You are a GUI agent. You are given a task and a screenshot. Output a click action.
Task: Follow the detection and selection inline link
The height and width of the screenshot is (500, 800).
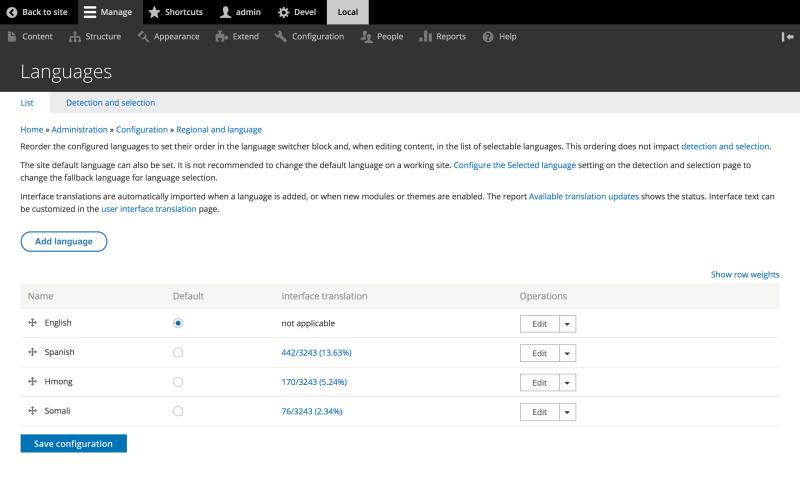726,146
